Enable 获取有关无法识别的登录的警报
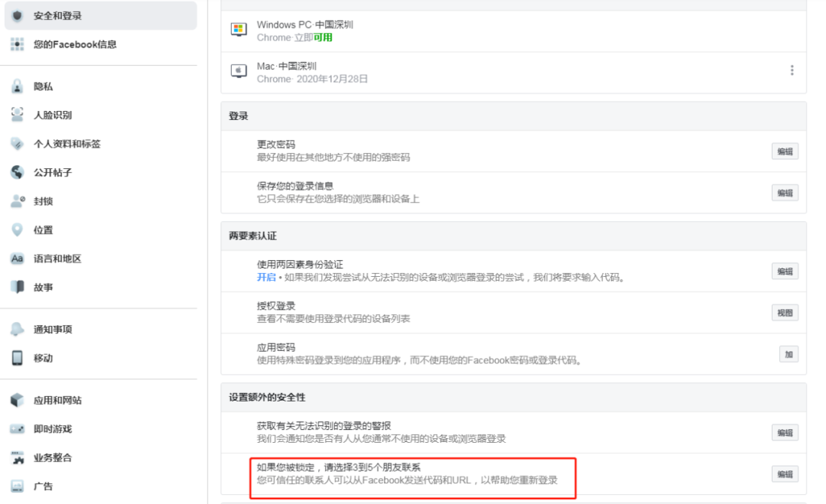 (x=785, y=432)
